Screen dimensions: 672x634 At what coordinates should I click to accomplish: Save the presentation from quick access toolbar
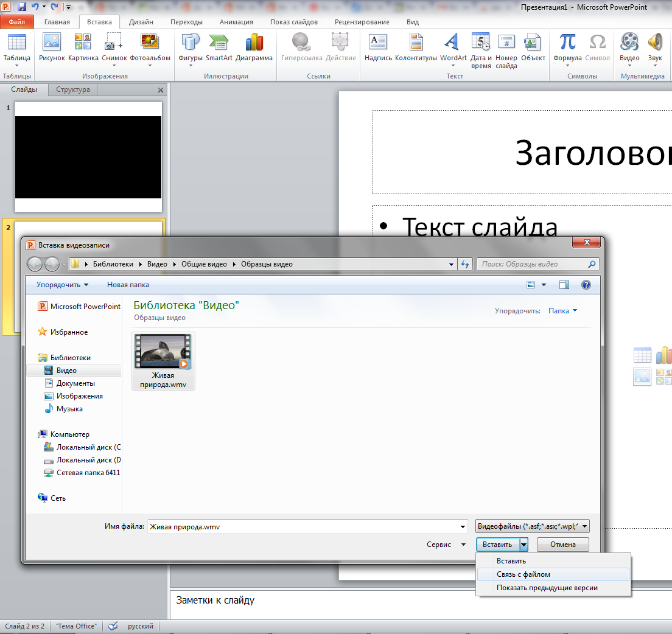(22, 7)
